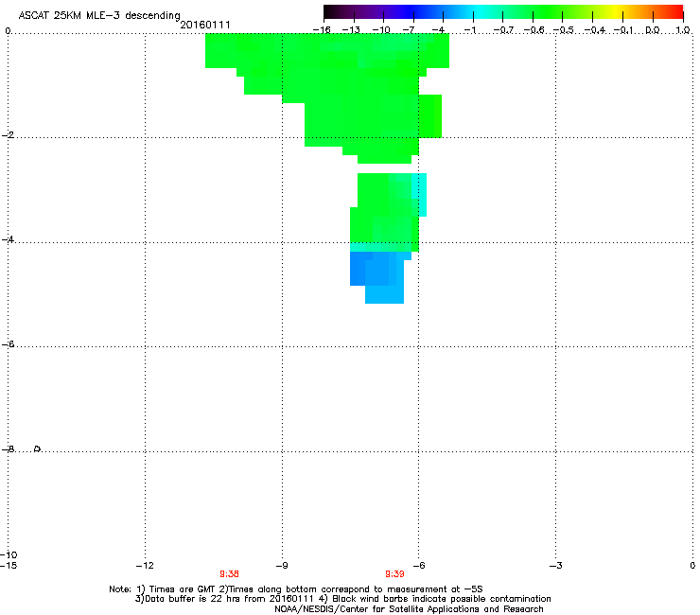Click the note line starting "Note: 1) Times are GMT"
The height and width of the screenshot is (615, 700).
click(x=295, y=589)
